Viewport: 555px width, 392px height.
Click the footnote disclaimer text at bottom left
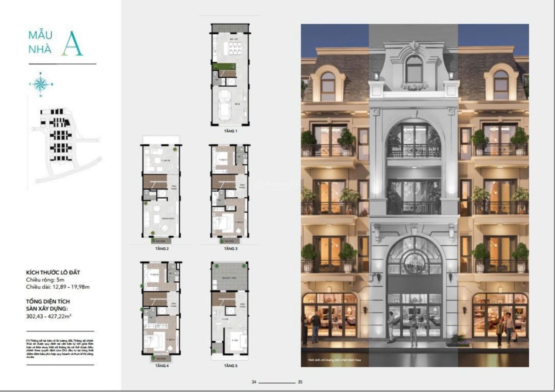[60, 349]
